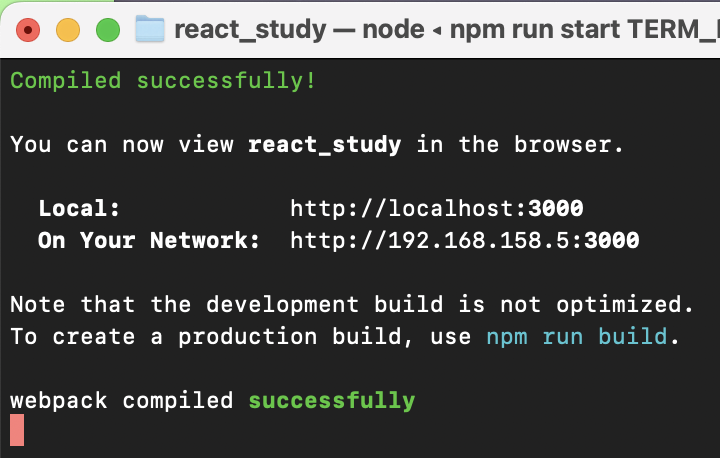720x458 pixels.
Task: Click the 'Compiled successfully!' line
Action: coord(163,81)
